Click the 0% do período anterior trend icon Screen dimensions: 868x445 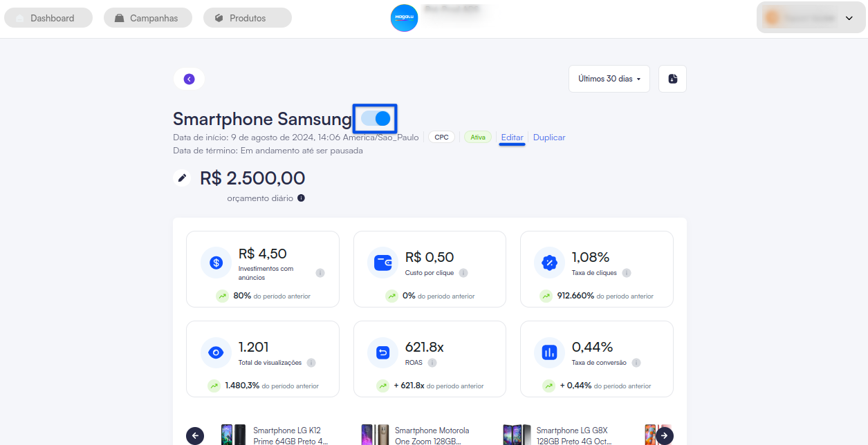(x=392, y=296)
